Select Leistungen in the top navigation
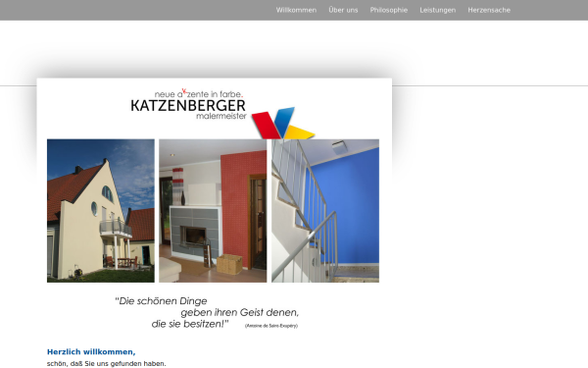Viewport: 588px width, 368px height. 438,10
